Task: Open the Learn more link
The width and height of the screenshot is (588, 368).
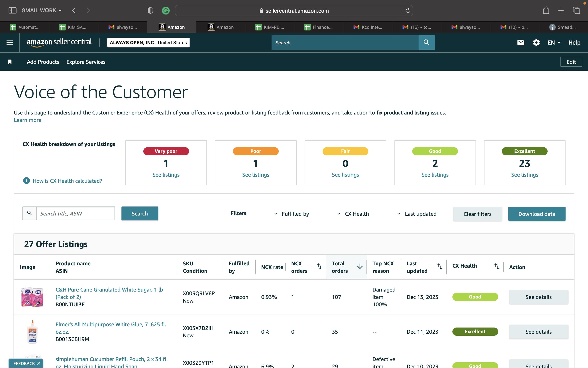Action: 27,120
